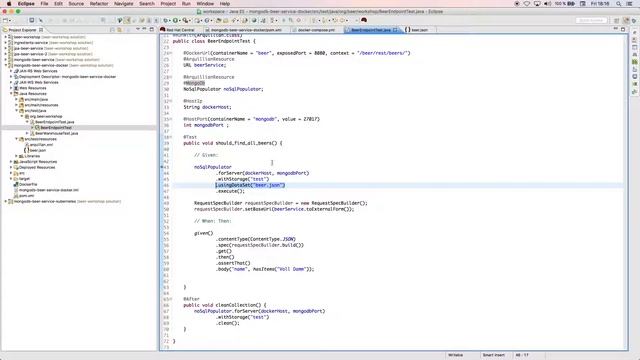Image resolution: width=640 pixels, height=360 pixels.
Task: Open the Java EE perspective icon
Action: pos(626,20)
